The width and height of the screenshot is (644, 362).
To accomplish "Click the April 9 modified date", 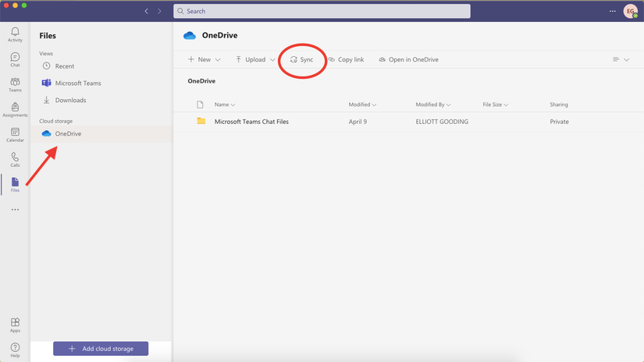I will (358, 122).
